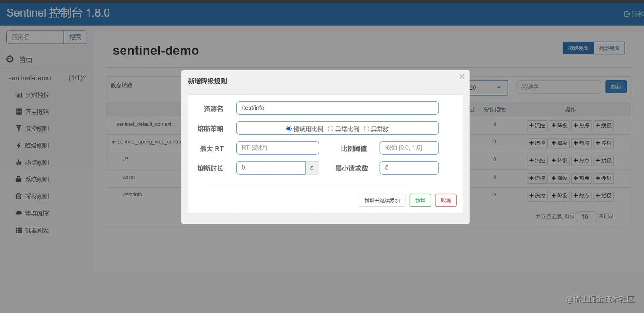Image resolution: width=644 pixels, height=313 pixels.
Task: Click the blue 刷新 button
Action: click(x=616, y=87)
